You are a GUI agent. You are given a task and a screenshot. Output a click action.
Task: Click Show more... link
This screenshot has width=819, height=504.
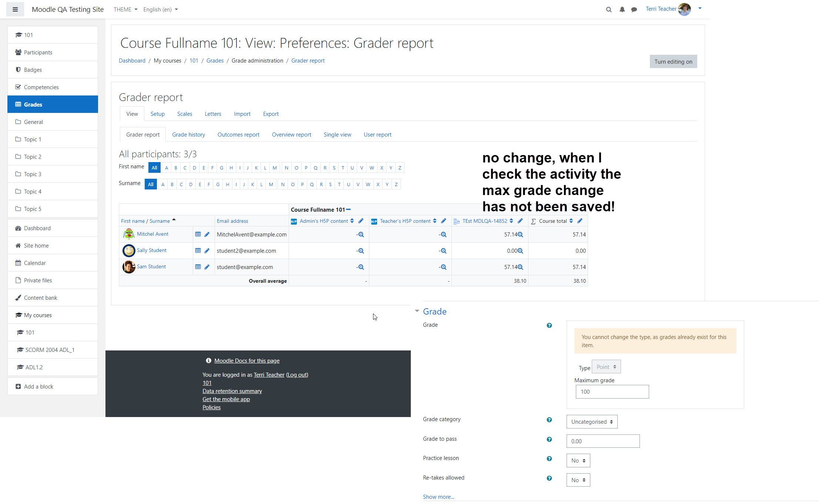click(439, 497)
